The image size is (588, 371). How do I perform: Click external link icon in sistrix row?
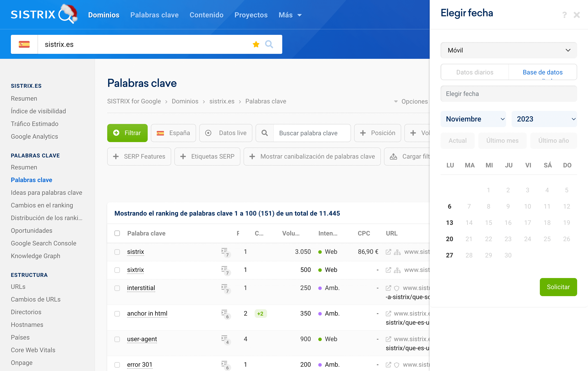(388, 252)
